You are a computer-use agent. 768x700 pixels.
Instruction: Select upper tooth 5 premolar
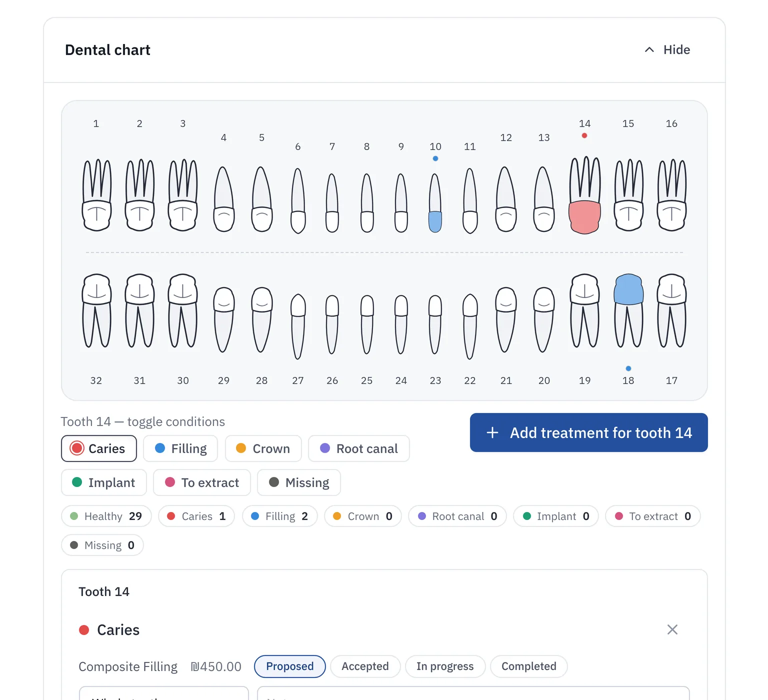click(x=261, y=199)
